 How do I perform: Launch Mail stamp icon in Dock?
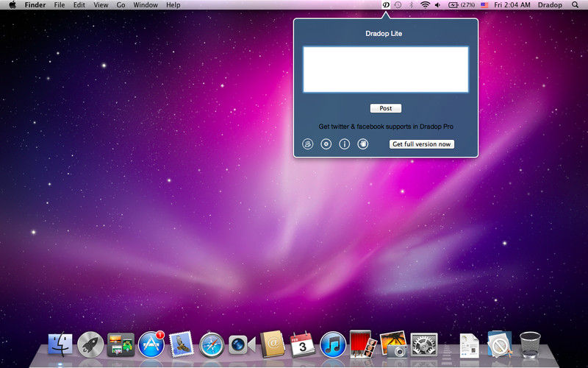[182, 344]
